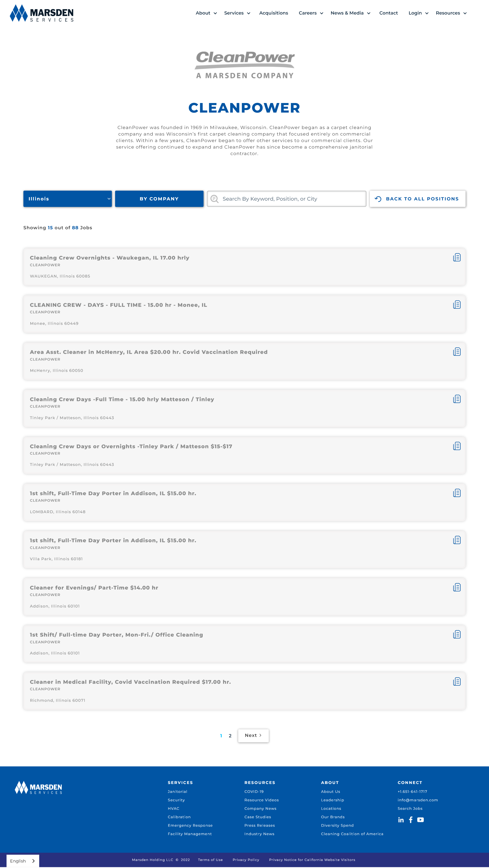The width and height of the screenshot is (489, 868).
Task: Go to Next page of jobs
Action: click(x=253, y=735)
